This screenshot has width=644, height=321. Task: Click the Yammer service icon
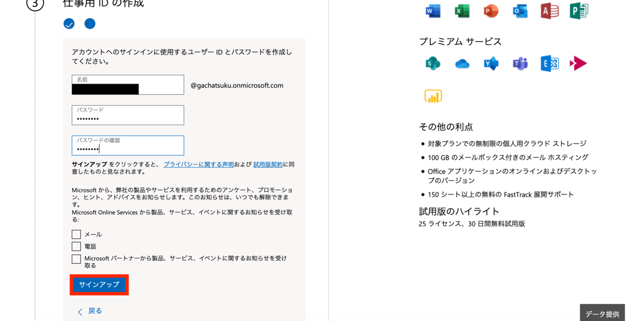point(491,64)
